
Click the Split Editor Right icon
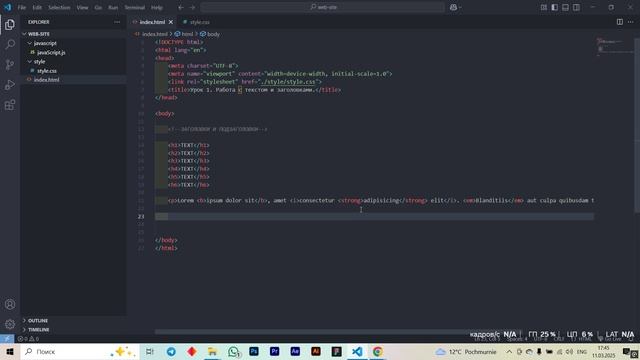coord(620,22)
